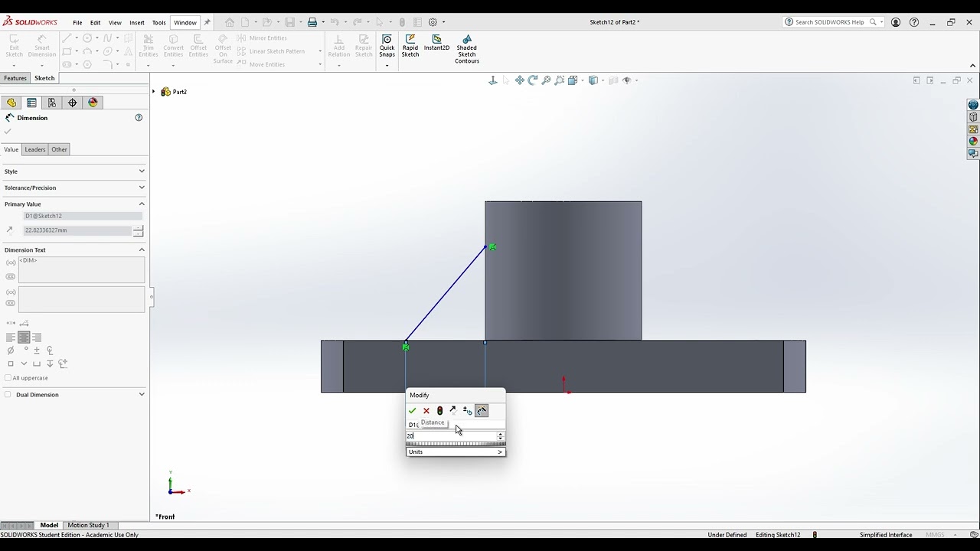Open the Tools menu
This screenshot has width=980, height=551.
[x=158, y=23]
